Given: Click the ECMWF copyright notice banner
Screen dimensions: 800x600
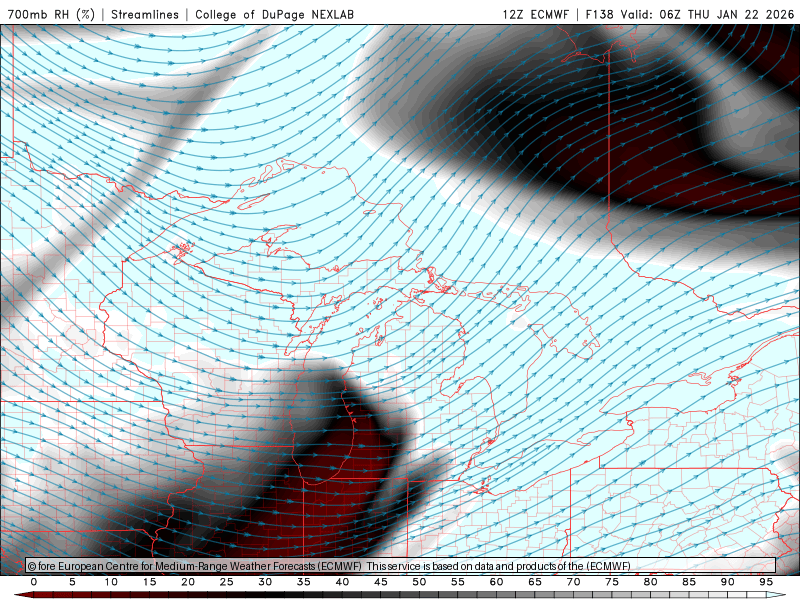Looking at the screenshot, I should (401, 566).
